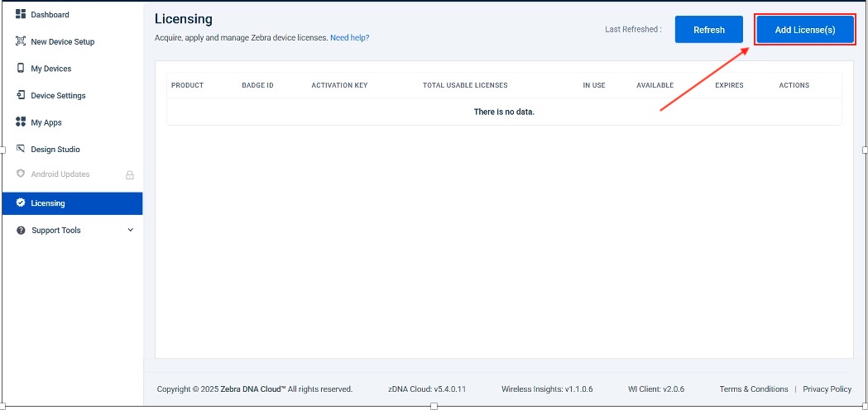Open the Dashboard menu item

(x=50, y=15)
